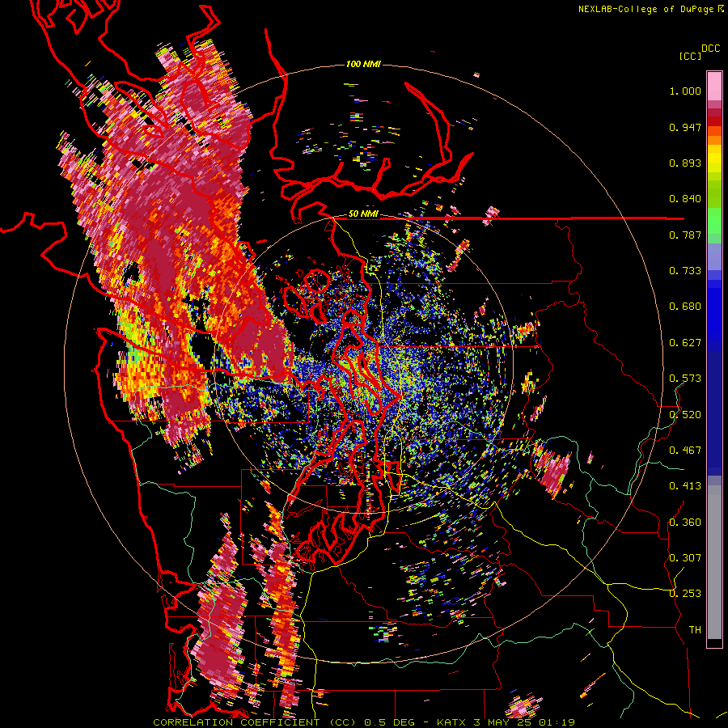Click the 0.680 legend value
This screenshot has width=728, height=728.
685,307
